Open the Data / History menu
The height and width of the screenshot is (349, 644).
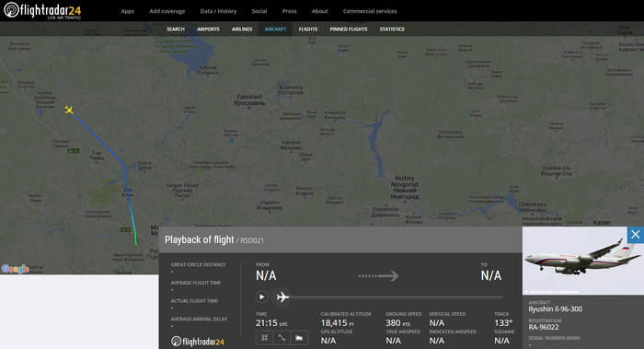pyautogui.click(x=218, y=11)
